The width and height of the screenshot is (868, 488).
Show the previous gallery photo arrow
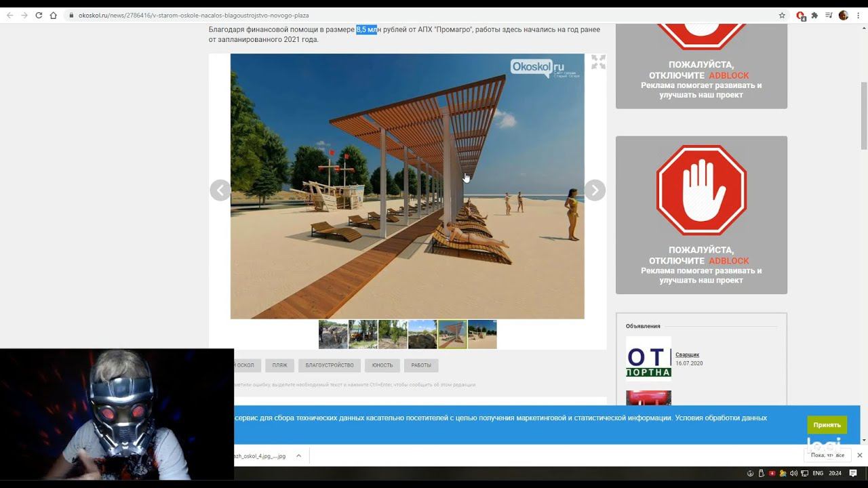tap(220, 190)
